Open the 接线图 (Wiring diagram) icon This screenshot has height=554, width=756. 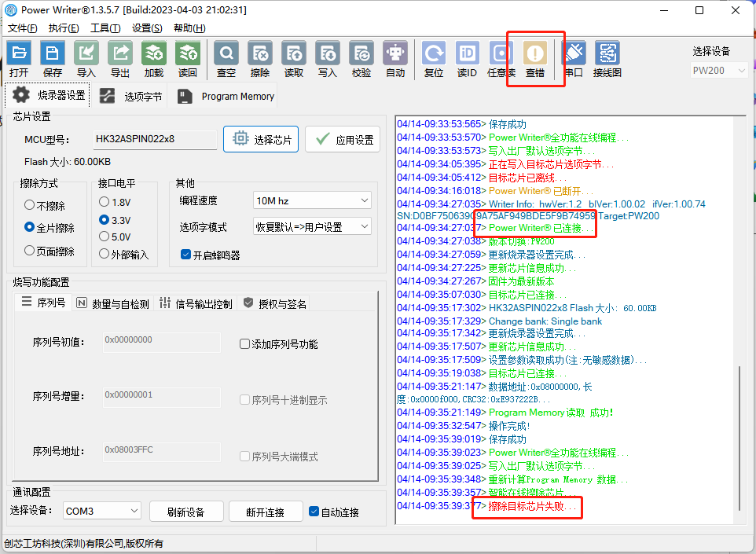point(607,59)
